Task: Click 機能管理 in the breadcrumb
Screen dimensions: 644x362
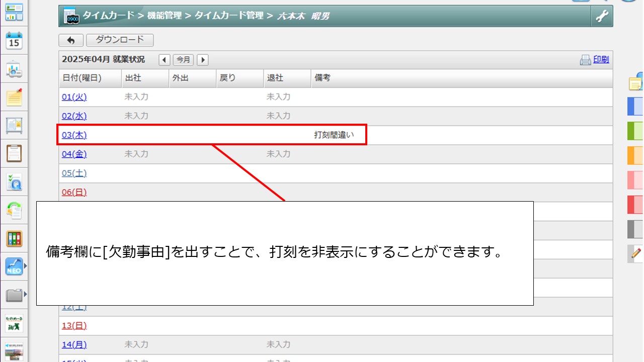Action: [x=165, y=16]
